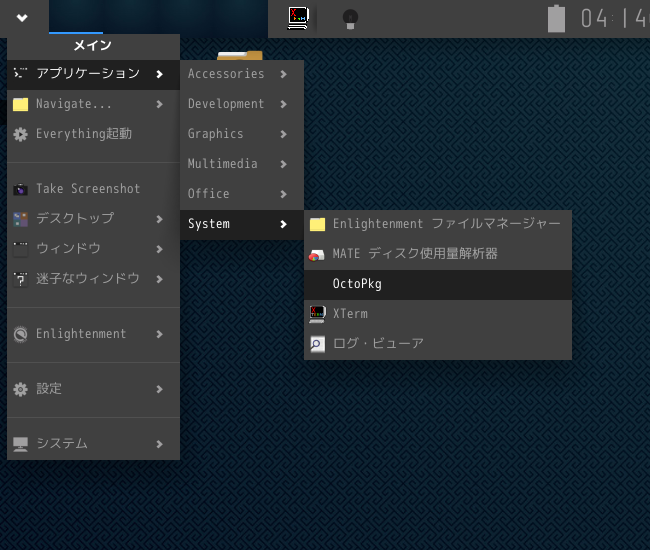The image size is (650, 550).
Task: Click the ウィンドウ window icon
Action: pos(20,249)
